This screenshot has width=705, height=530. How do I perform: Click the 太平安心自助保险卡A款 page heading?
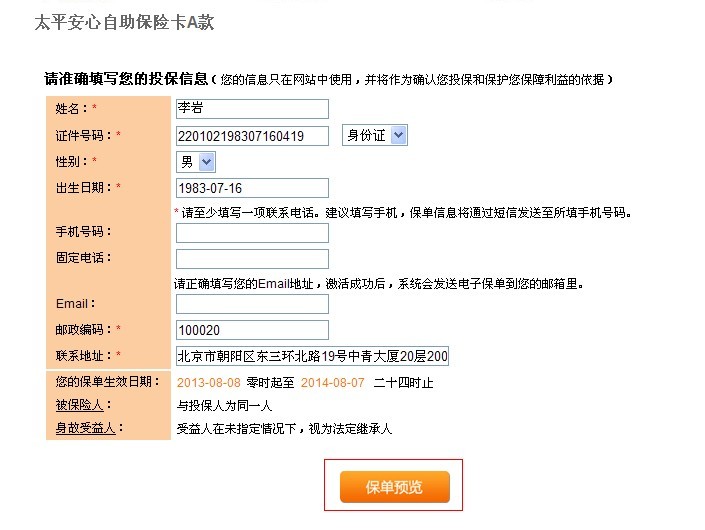[125, 22]
